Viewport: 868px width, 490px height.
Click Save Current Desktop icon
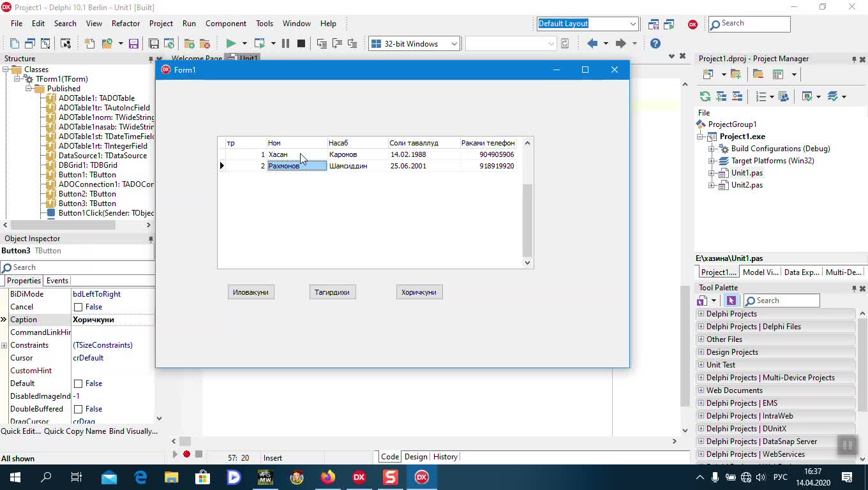(x=654, y=24)
